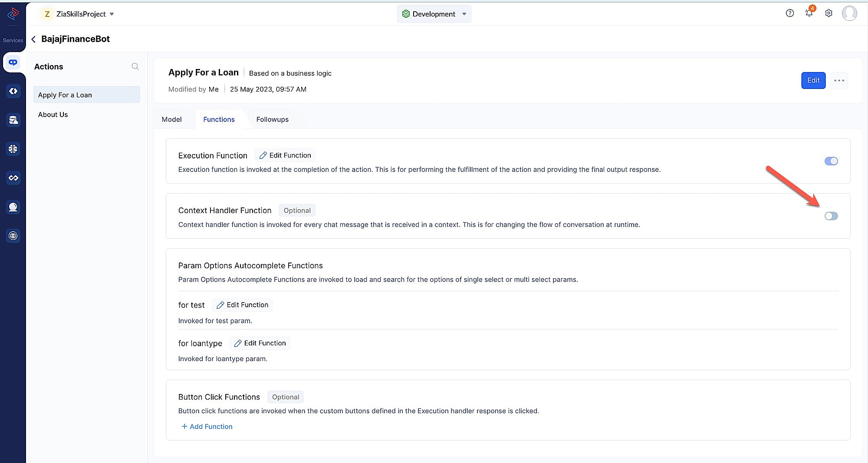Go back using the arrow beside BajajFinanceBot
This screenshot has width=868, height=463.
pyautogui.click(x=33, y=39)
